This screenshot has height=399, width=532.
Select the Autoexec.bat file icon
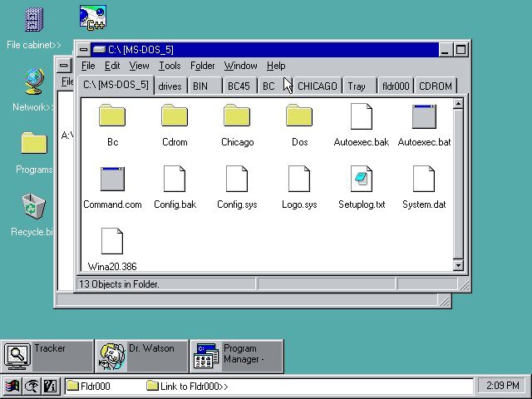coord(424,117)
